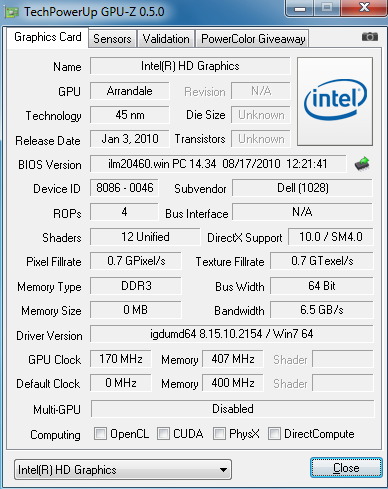Select the 407 MHz memory clock value
The height and width of the screenshot is (489, 388).
coord(233,359)
